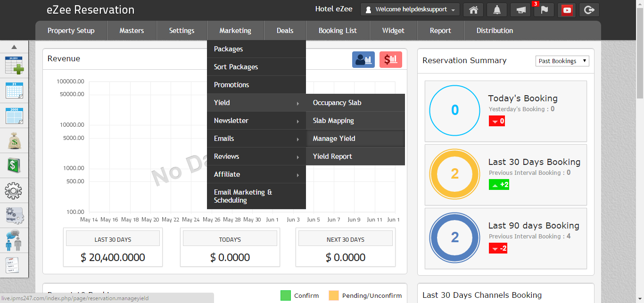
Task: Open the Marketing menu
Action: click(235, 31)
